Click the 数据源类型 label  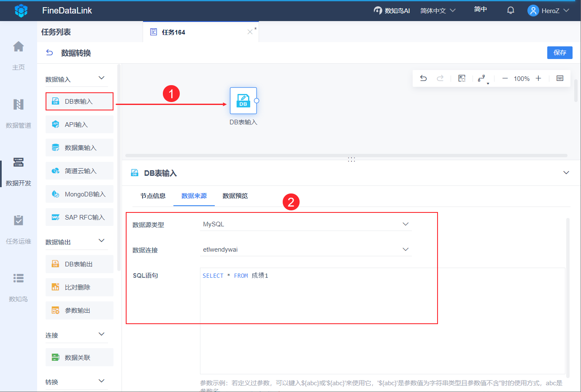click(148, 225)
